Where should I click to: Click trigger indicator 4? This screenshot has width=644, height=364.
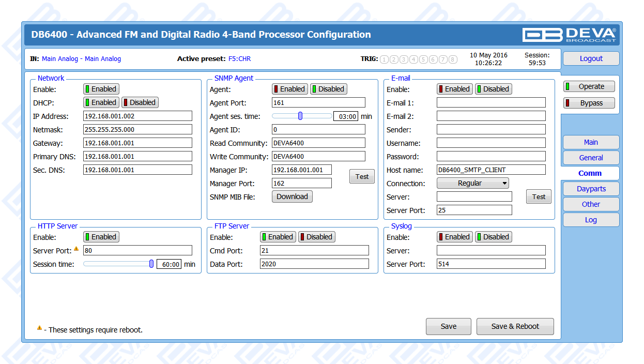[x=413, y=59]
